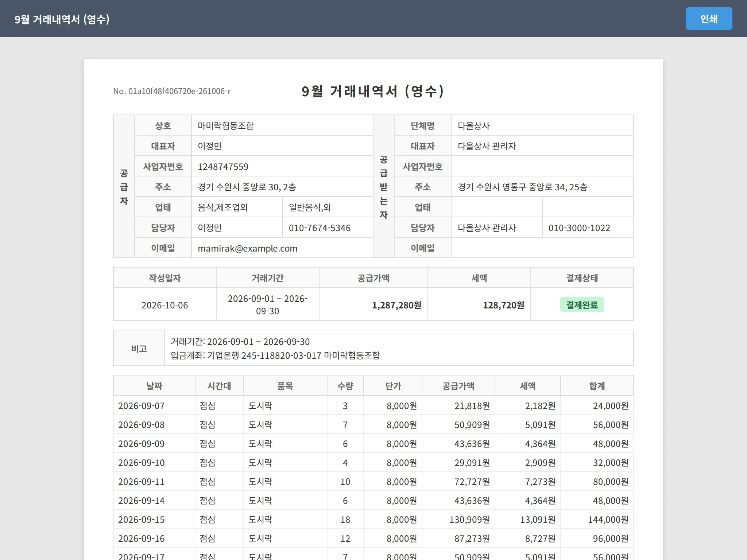Click tax 2,182원 in 09-07 row

[x=540, y=406]
